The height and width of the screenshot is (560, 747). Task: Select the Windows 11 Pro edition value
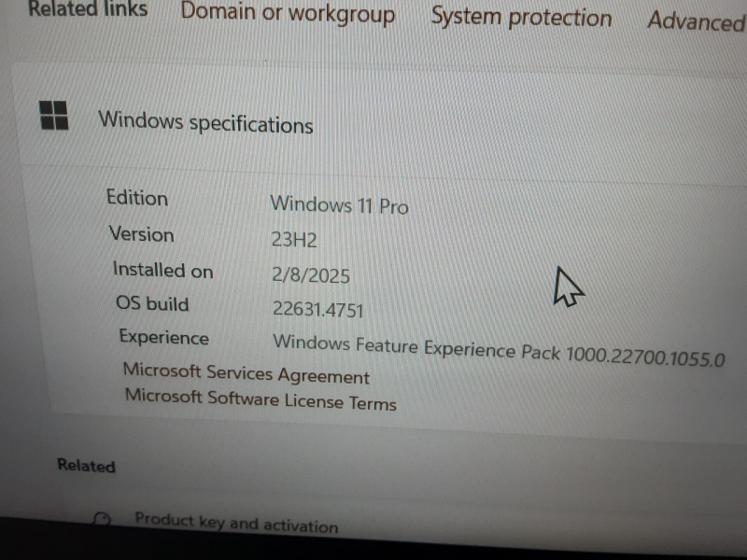click(339, 205)
